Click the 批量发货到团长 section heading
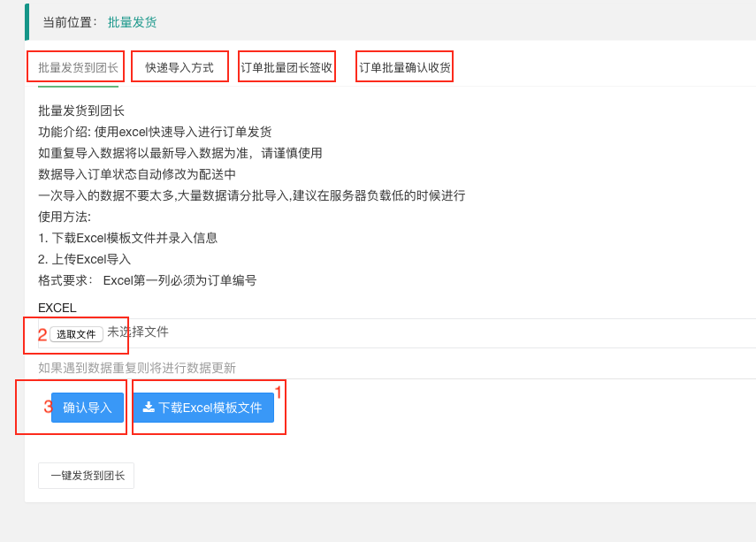Image resolution: width=756 pixels, height=542 pixels. click(x=81, y=111)
